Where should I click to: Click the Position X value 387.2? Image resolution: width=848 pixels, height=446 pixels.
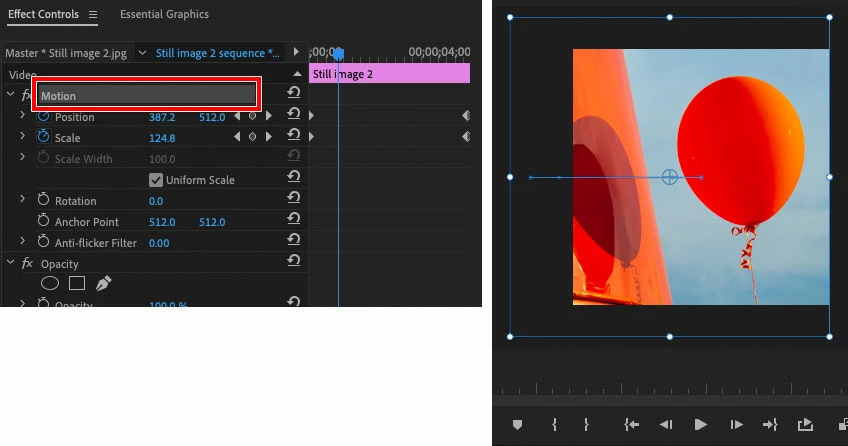click(162, 117)
